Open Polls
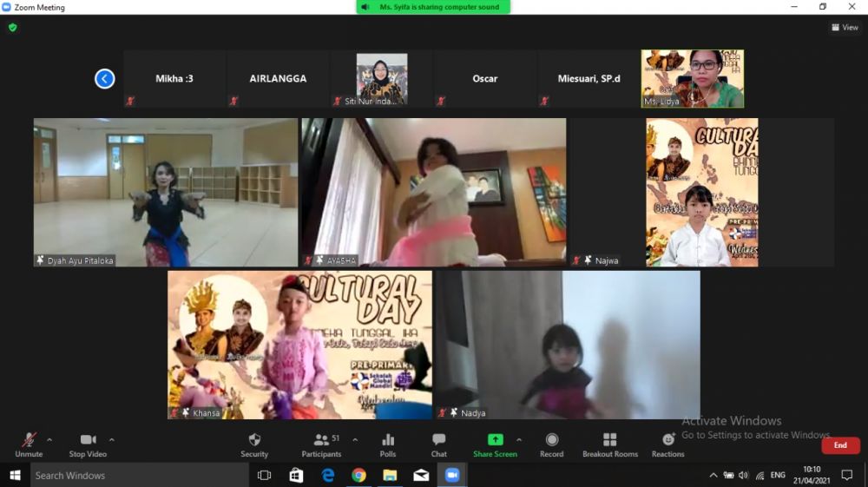 tap(387, 445)
